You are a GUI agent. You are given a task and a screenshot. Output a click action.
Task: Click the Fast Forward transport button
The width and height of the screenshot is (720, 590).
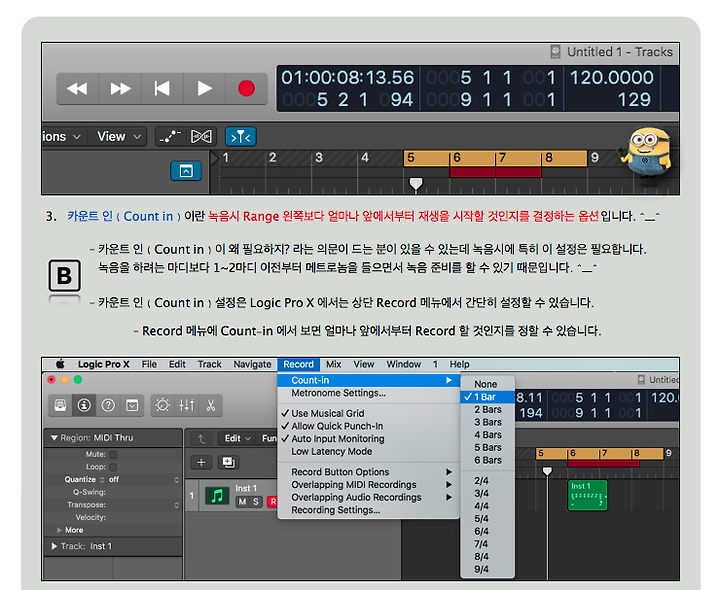pyautogui.click(x=120, y=88)
